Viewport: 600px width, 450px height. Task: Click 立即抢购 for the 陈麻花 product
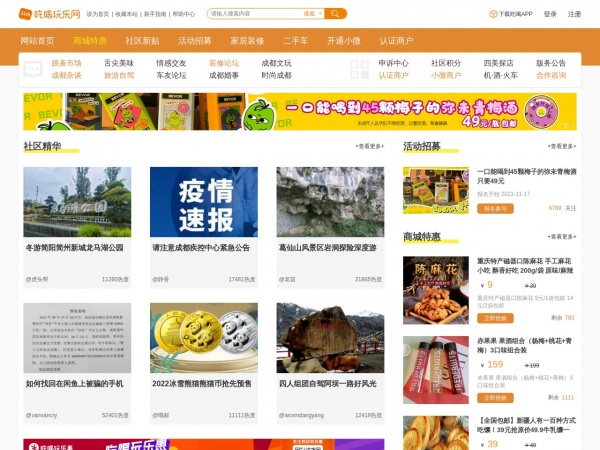tap(495, 318)
